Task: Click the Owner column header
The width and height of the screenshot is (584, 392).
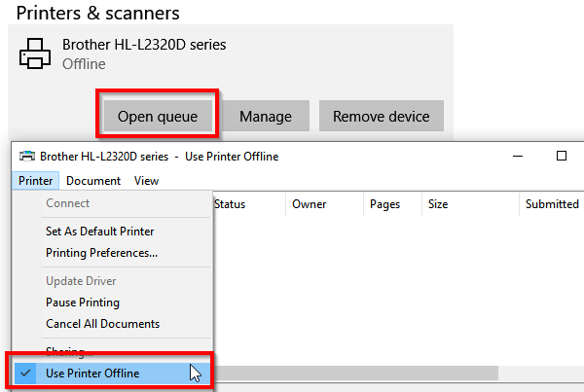Action: coord(324,204)
